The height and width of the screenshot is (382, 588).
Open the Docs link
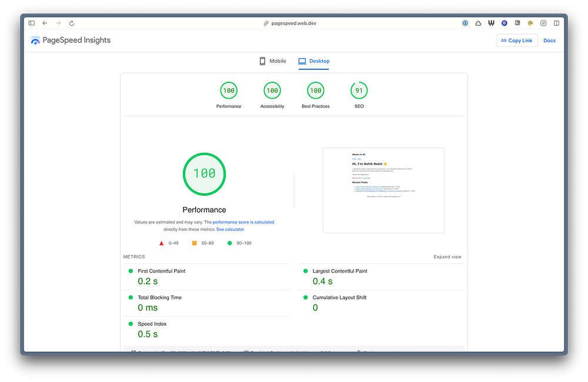549,41
